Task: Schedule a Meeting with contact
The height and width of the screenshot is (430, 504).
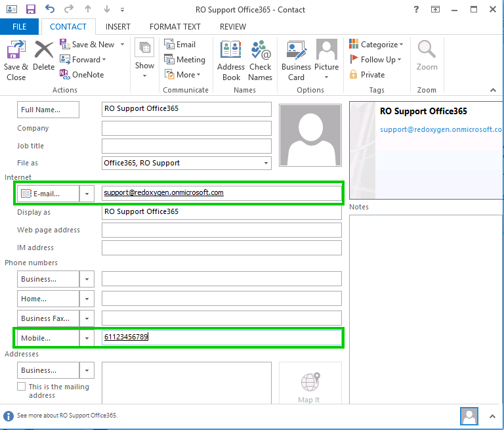Action: [184, 60]
